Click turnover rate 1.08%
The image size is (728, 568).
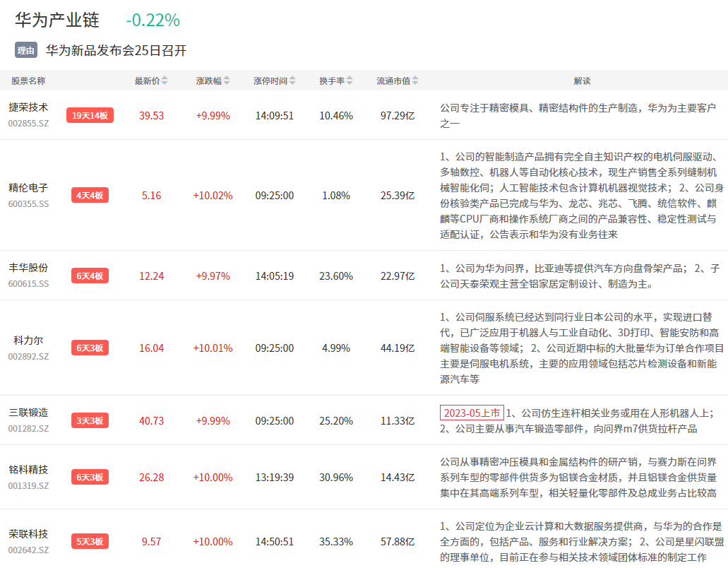coord(336,196)
